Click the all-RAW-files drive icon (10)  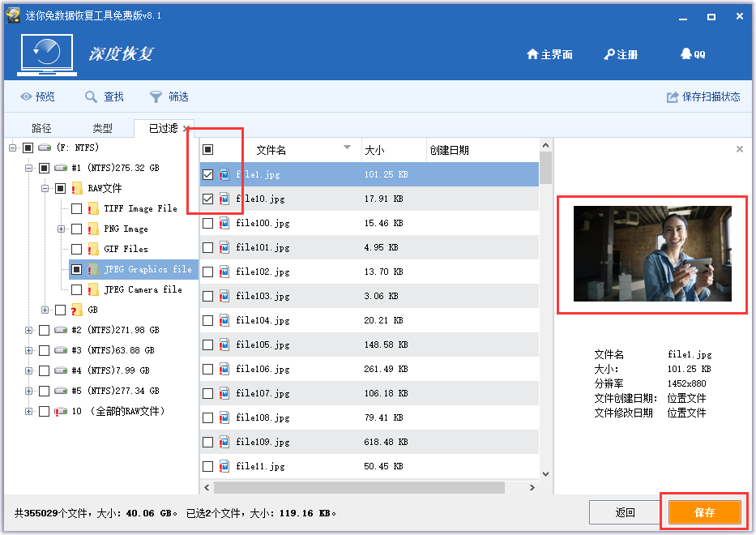coord(61,411)
